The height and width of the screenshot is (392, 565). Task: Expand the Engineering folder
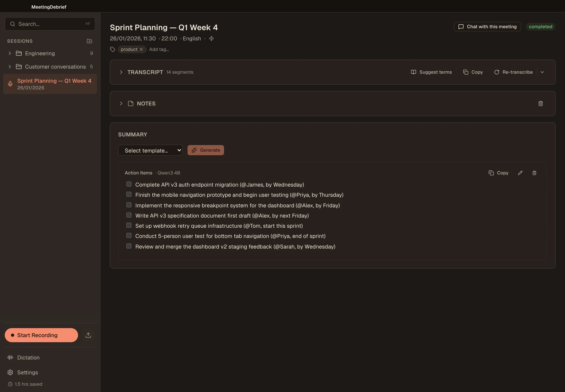10,53
